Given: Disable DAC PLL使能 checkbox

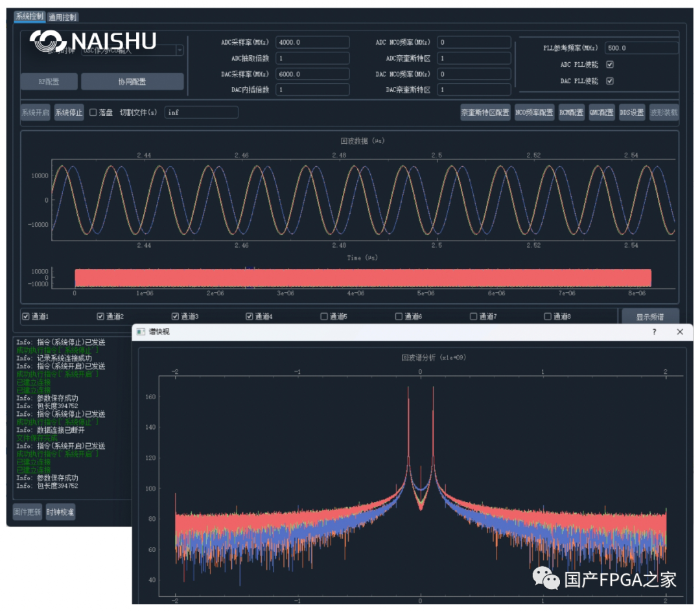Looking at the screenshot, I should [x=610, y=81].
